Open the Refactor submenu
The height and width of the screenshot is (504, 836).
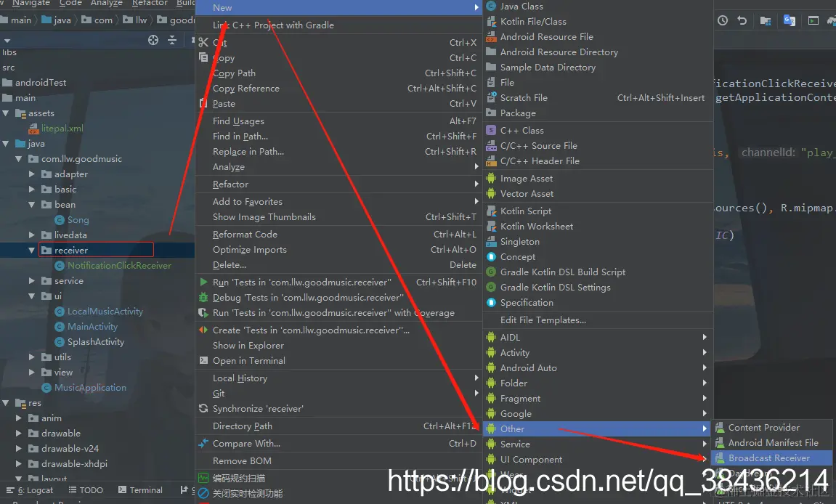(x=339, y=184)
